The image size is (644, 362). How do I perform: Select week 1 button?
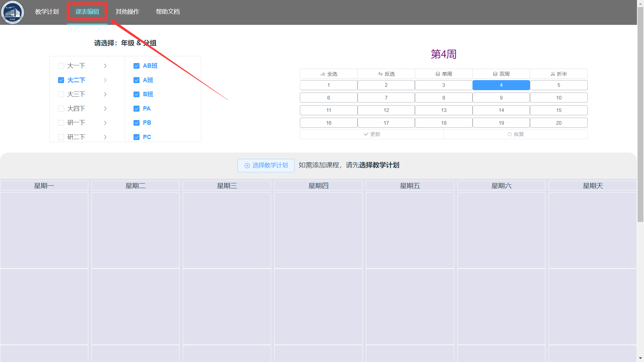(x=329, y=85)
